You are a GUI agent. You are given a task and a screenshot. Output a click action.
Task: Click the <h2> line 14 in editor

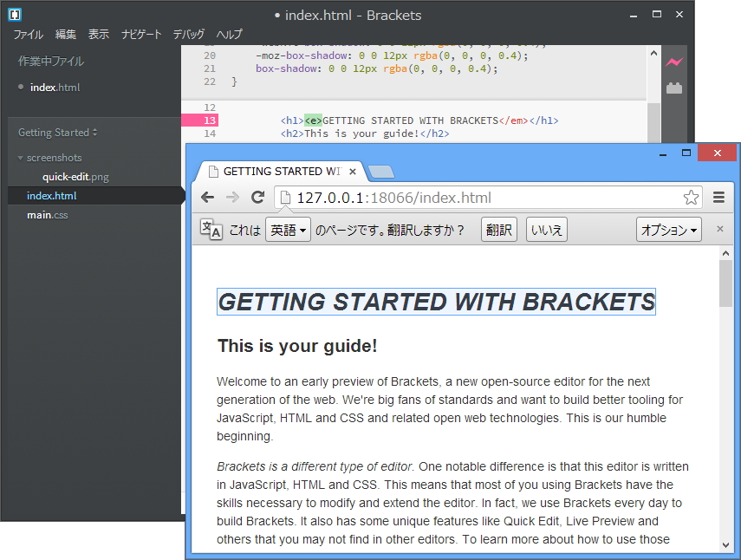pos(365,133)
